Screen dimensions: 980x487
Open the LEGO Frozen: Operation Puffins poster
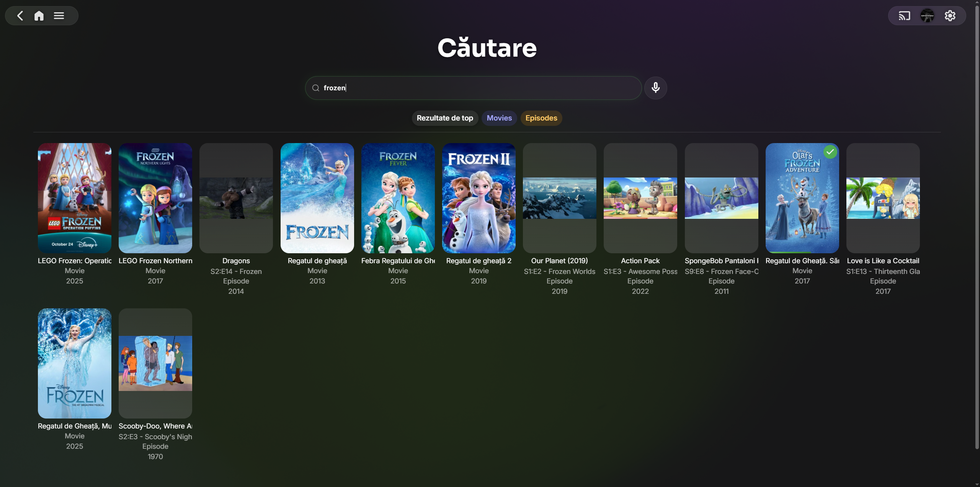coord(75,198)
